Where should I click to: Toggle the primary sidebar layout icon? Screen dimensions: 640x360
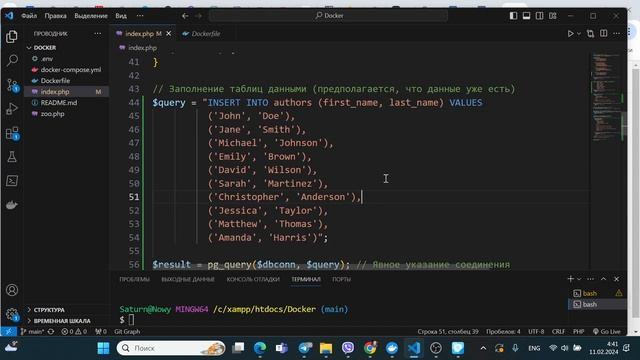point(513,16)
